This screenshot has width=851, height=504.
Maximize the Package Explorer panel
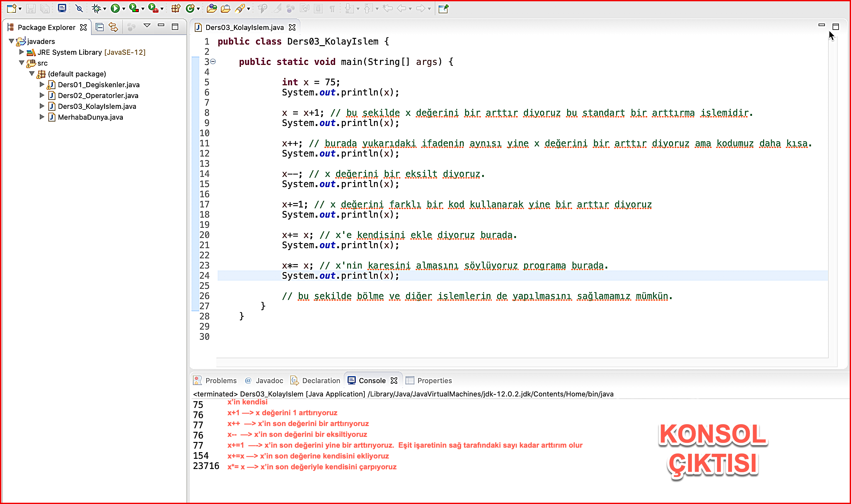175,26
